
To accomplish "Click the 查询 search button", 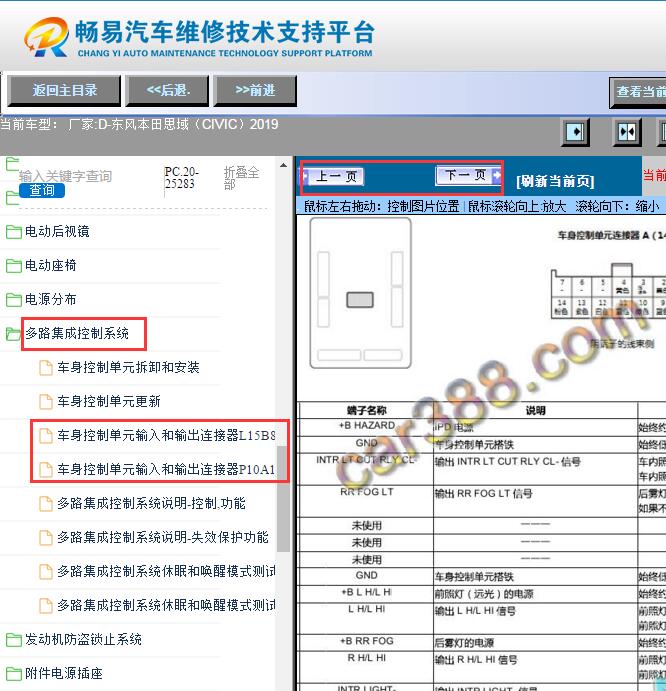I will [x=42, y=190].
